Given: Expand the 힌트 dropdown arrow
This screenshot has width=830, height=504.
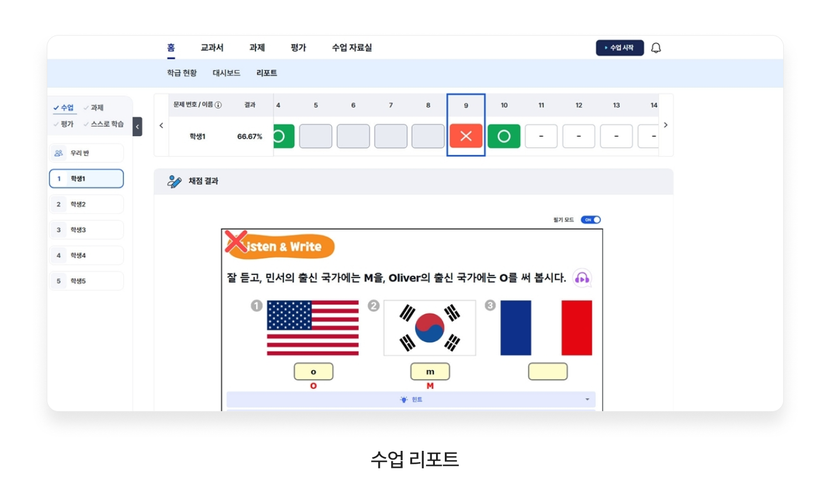Looking at the screenshot, I should [x=587, y=399].
